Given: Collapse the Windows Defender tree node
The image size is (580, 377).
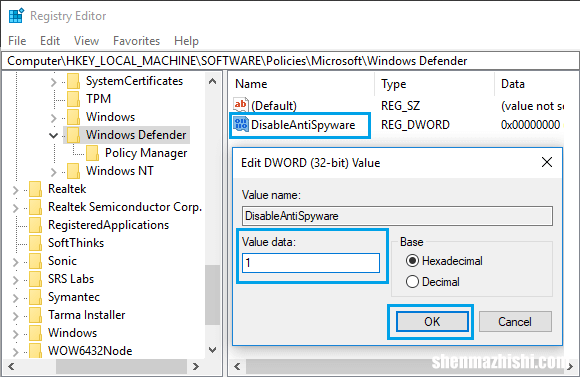Looking at the screenshot, I should pos(54,135).
